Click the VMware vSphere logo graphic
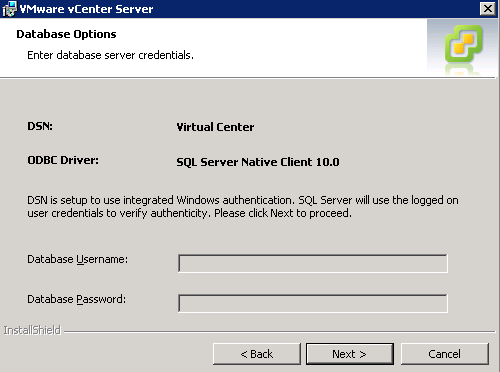The width and height of the screenshot is (500, 372). 464,43
